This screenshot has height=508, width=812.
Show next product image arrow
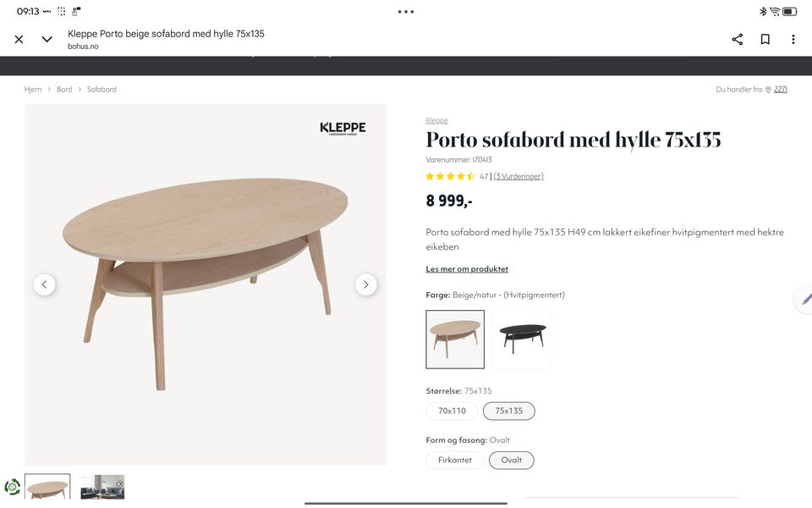pos(366,284)
